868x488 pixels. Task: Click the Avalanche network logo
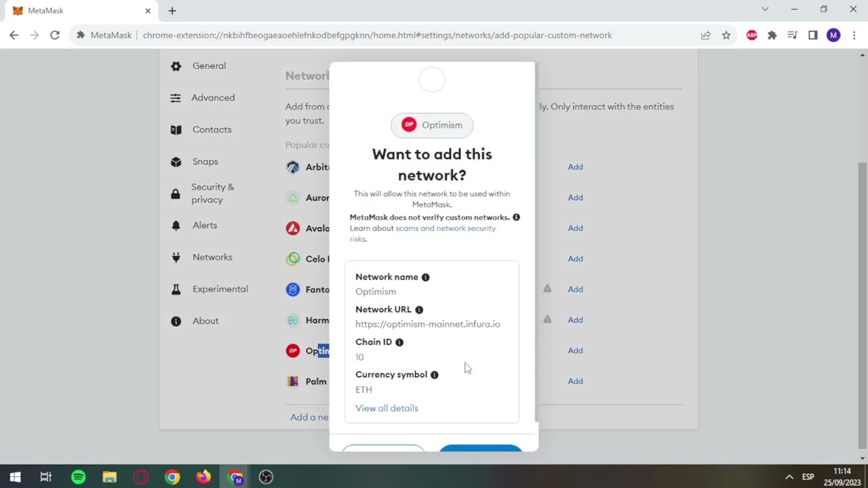(292, 228)
